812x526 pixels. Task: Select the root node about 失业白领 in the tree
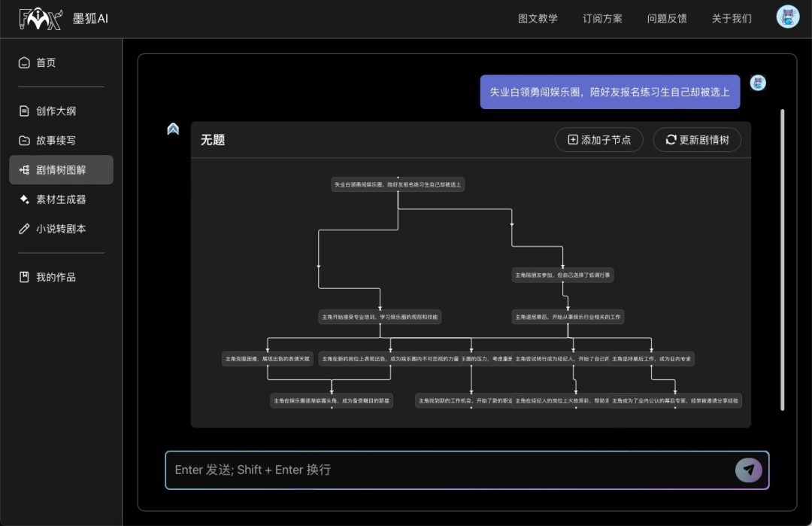pyautogui.click(x=398, y=184)
